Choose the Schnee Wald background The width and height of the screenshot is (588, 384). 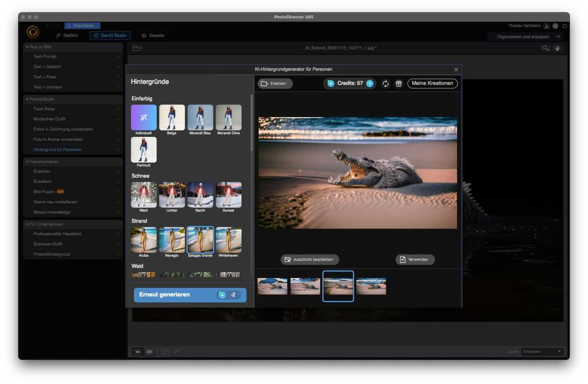(x=144, y=195)
